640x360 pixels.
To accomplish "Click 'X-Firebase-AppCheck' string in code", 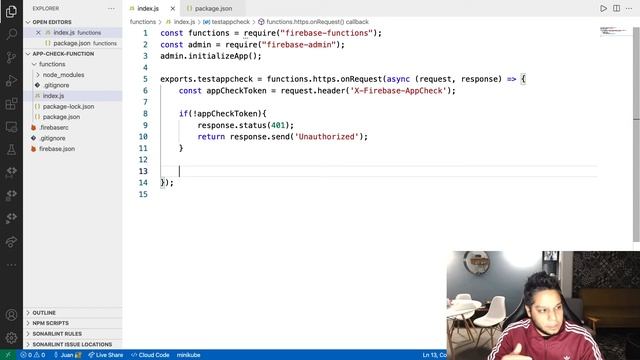I will click(x=398, y=91).
